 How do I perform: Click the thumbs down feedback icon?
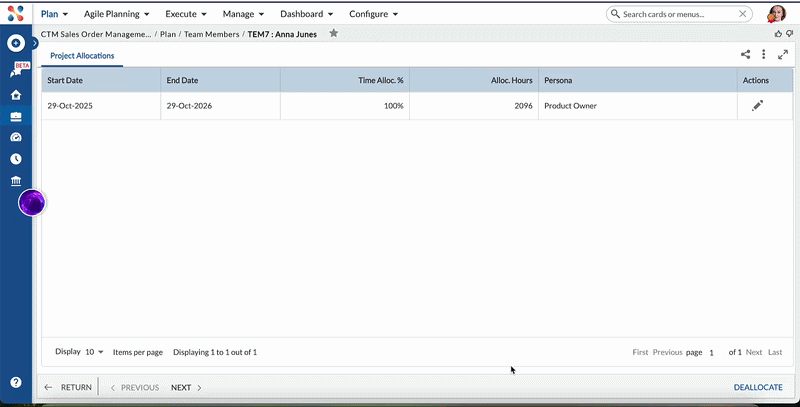click(790, 34)
